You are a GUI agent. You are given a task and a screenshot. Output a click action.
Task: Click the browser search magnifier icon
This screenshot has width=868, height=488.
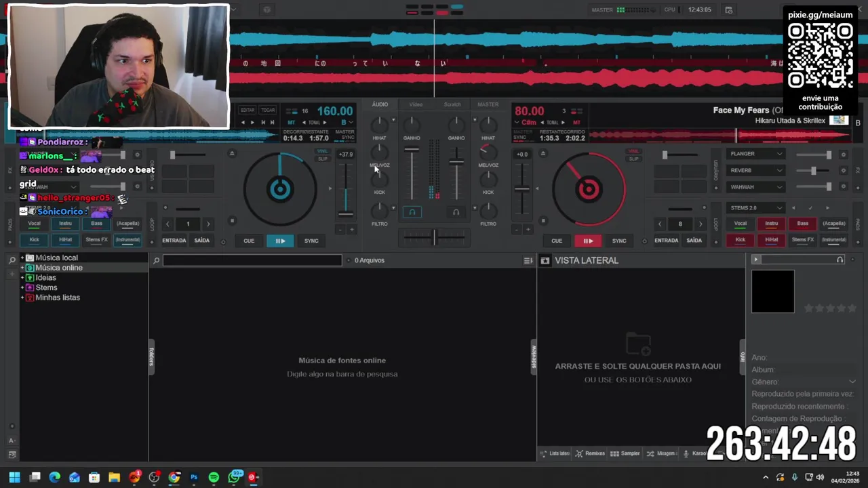tap(156, 260)
